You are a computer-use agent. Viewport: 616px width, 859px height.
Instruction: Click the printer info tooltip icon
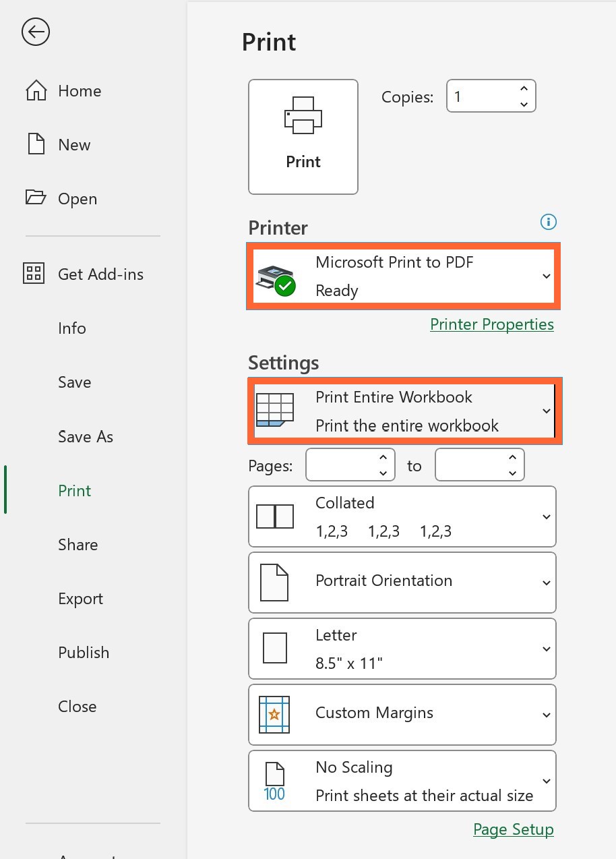click(548, 222)
